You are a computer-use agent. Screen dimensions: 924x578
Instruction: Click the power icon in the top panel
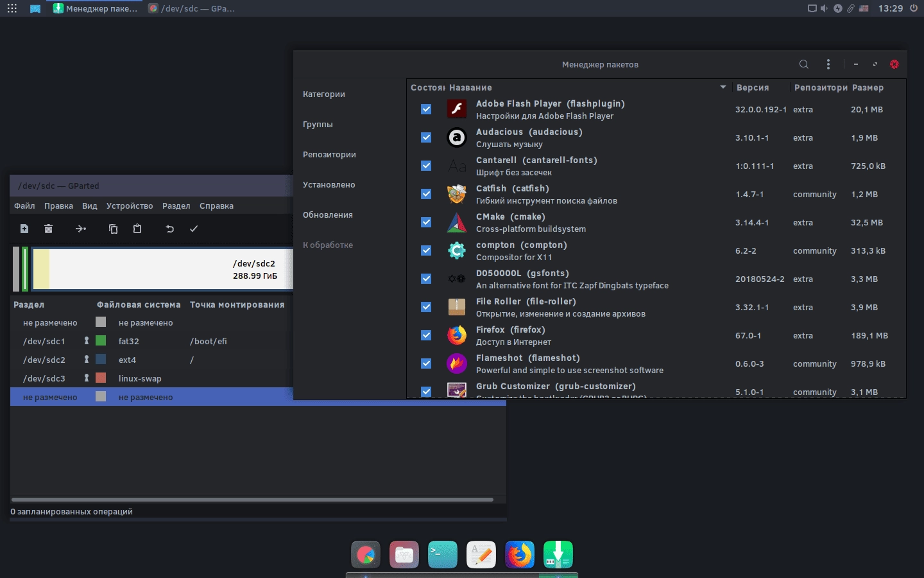coord(914,8)
